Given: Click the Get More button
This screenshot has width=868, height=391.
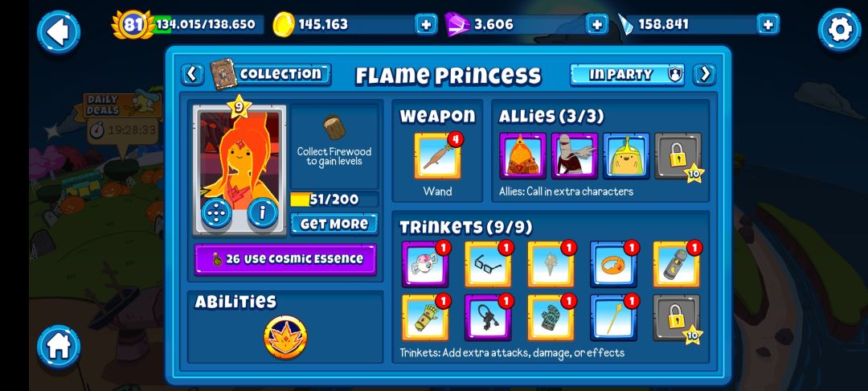Looking at the screenshot, I should [x=334, y=224].
